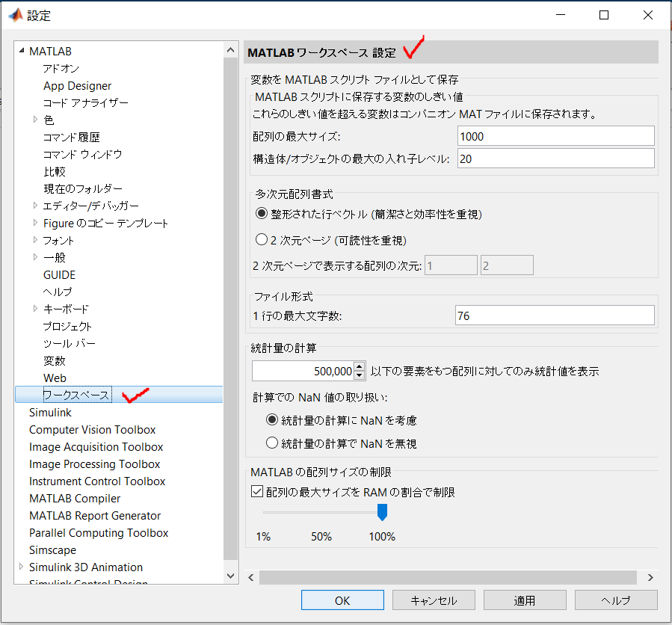This screenshot has width=672, height=625.
Task: Close the 設定 dialog window
Action: pyautogui.click(x=648, y=15)
